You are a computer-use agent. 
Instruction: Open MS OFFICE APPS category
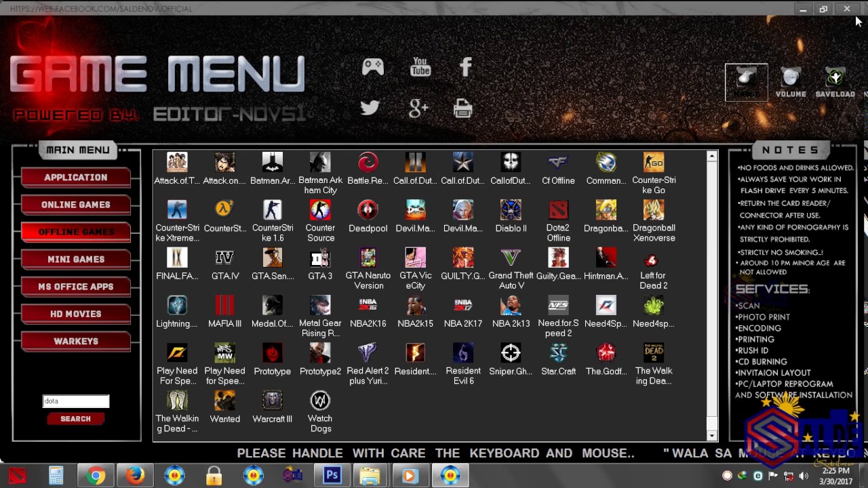coord(76,287)
